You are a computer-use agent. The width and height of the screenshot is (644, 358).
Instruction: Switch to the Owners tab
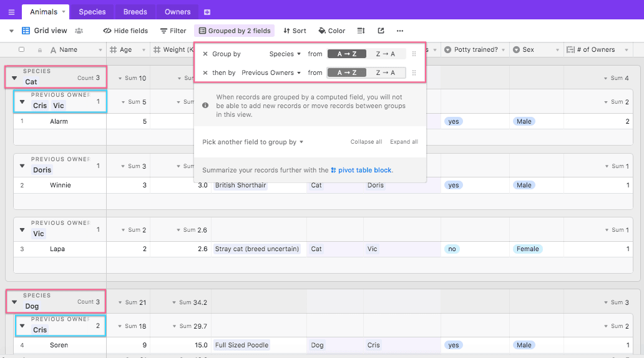coord(177,12)
